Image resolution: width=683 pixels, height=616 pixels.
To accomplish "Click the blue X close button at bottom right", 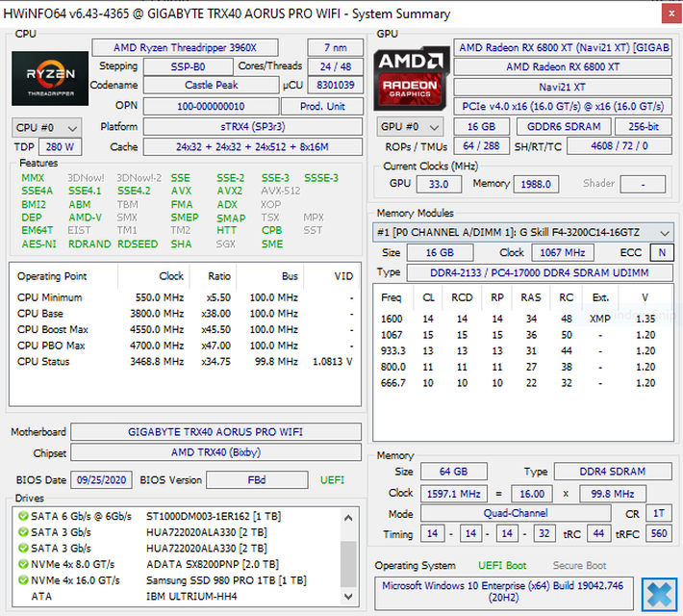I will [659, 595].
